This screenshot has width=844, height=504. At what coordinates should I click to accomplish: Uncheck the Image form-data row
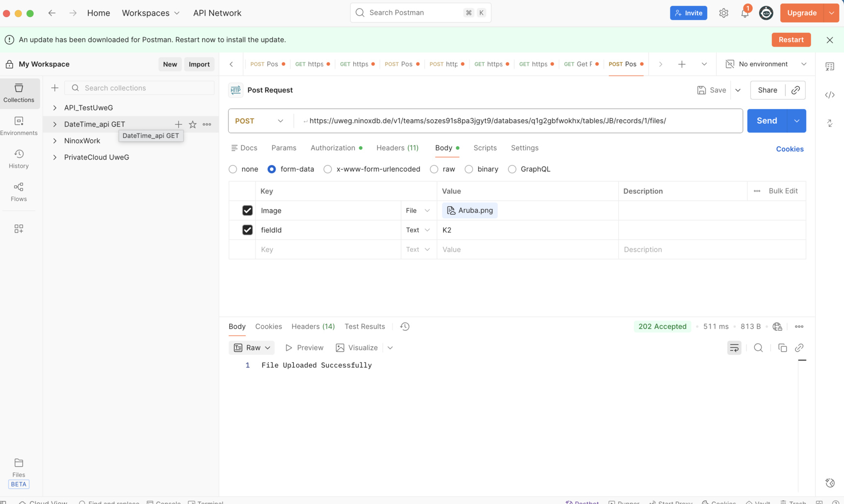247,211
